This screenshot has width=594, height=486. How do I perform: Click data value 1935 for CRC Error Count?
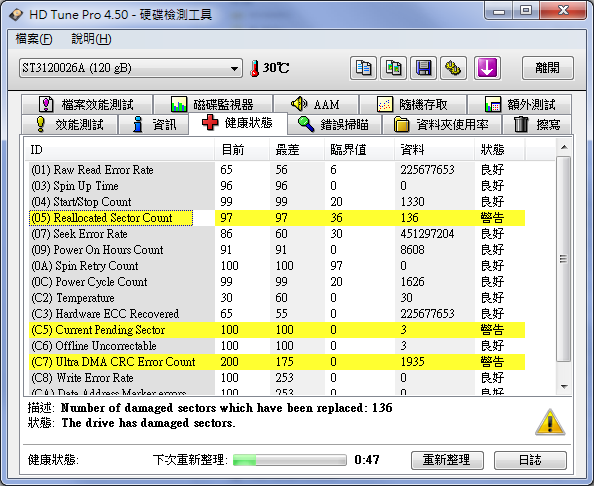[x=412, y=362]
